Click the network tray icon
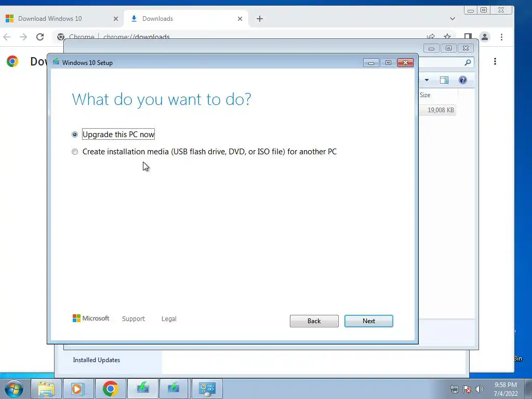This screenshot has height=399, width=532. click(454, 390)
